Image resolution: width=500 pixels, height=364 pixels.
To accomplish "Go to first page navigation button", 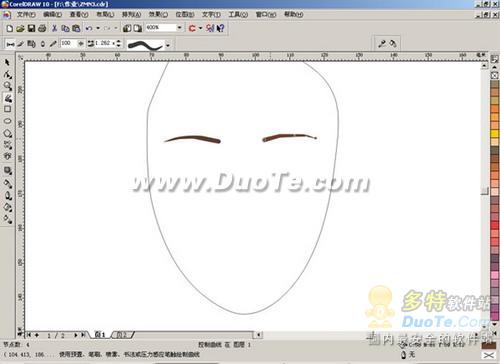I will [x=29, y=335].
